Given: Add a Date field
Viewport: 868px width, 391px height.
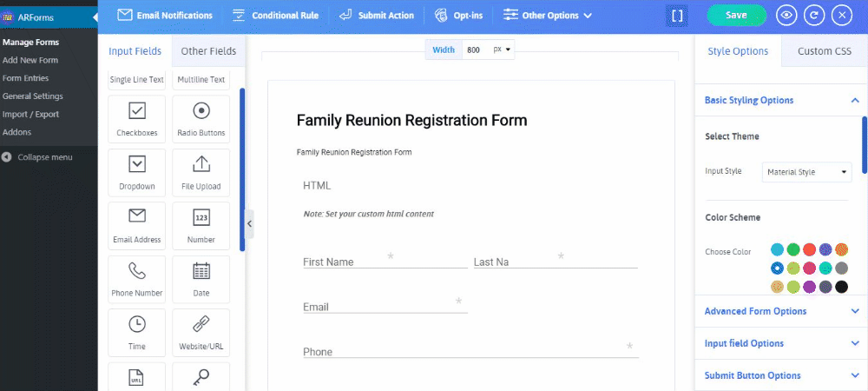Looking at the screenshot, I should coord(201,279).
